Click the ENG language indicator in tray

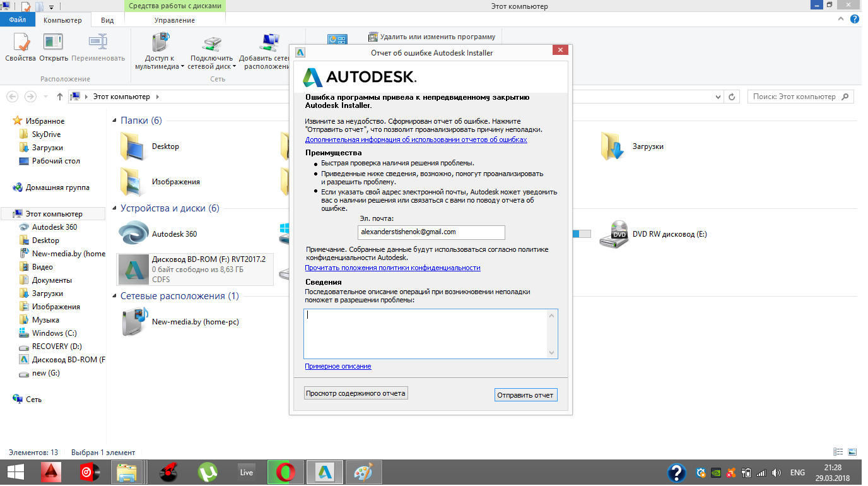(797, 472)
